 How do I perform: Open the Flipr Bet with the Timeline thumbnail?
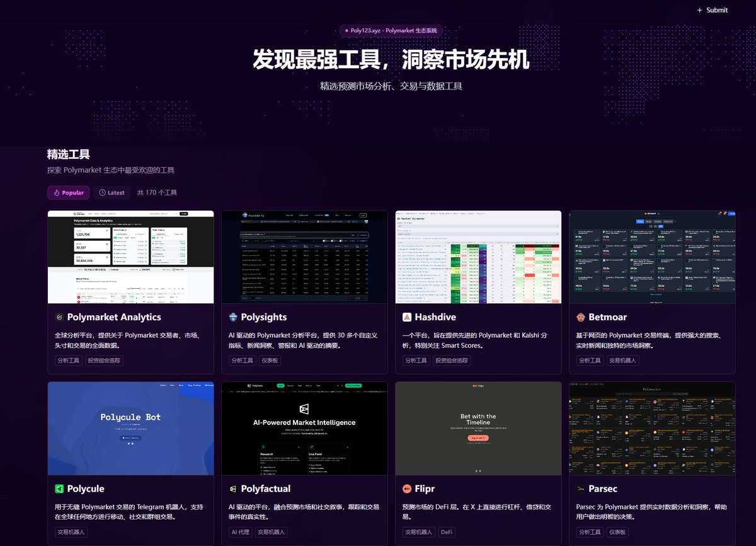(478, 428)
